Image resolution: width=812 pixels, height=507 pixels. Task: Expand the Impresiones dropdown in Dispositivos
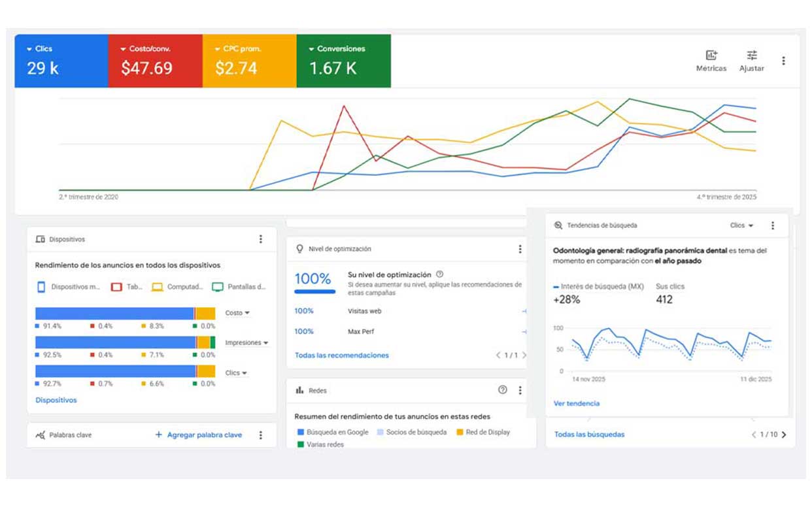[x=246, y=343]
